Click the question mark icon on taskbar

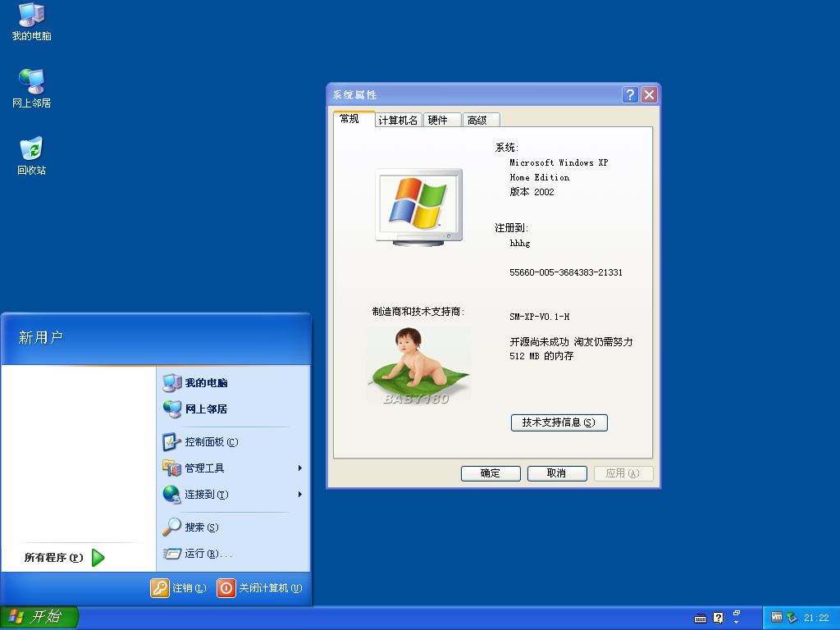[719, 619]
